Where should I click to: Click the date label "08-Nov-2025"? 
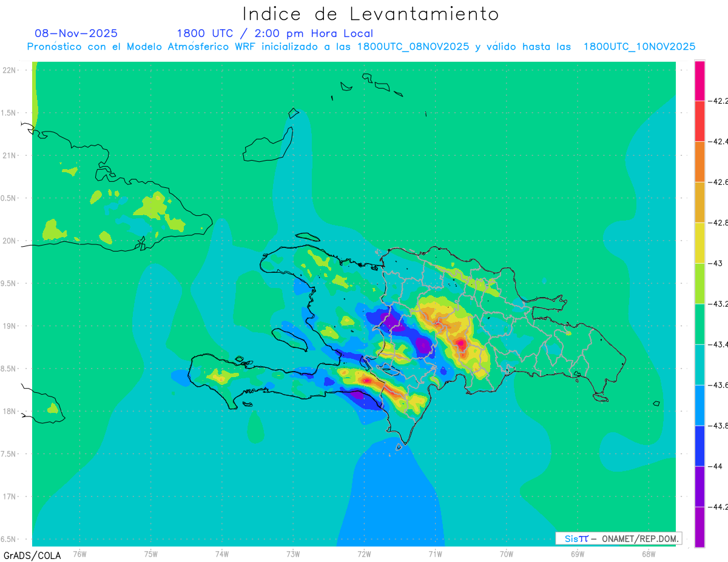tap(76, 33)
